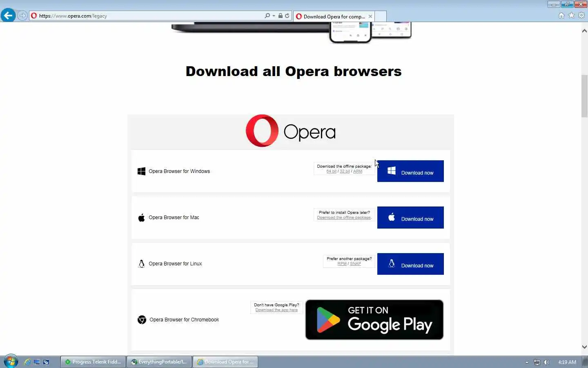The height and width of the screenshot is (368, 588).
Task: Close the 'Download Opera for comp...' tab
Action: coord(370,16)
